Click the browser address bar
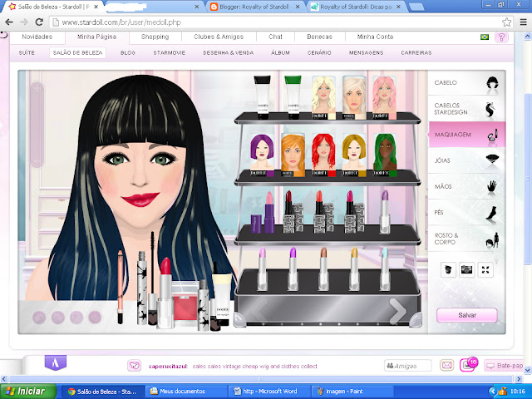532x399 pixels. point(275,22)
